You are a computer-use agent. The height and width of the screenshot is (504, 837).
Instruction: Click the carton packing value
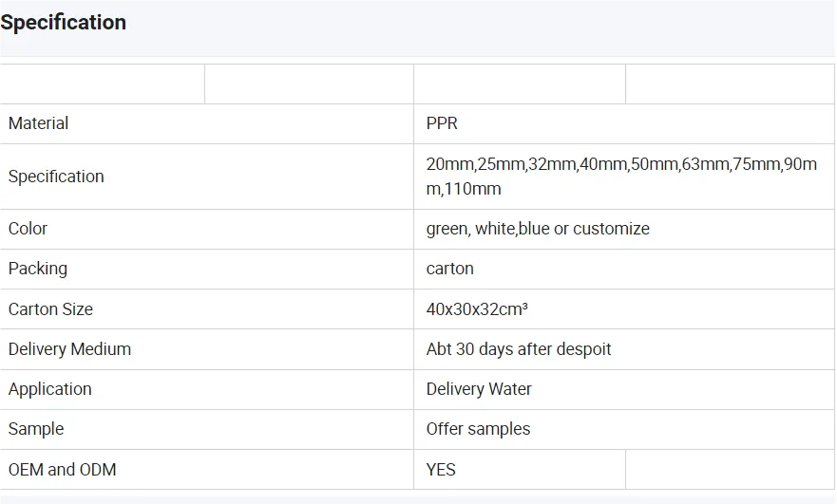point(450,269)
